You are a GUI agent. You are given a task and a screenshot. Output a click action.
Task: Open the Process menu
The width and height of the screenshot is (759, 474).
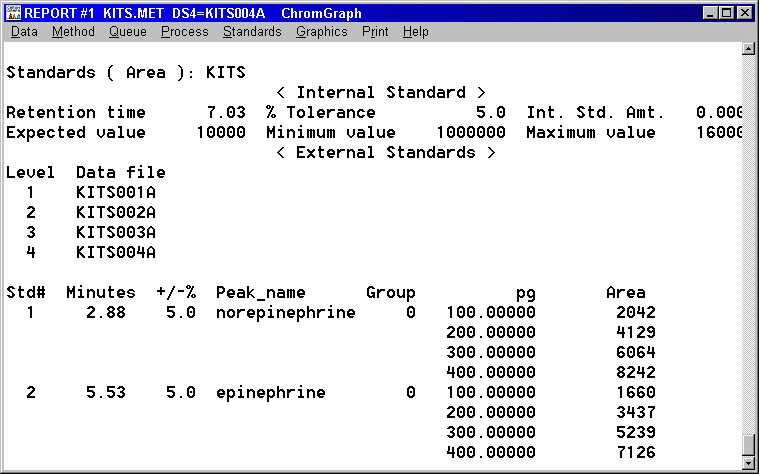click(184, 32)
